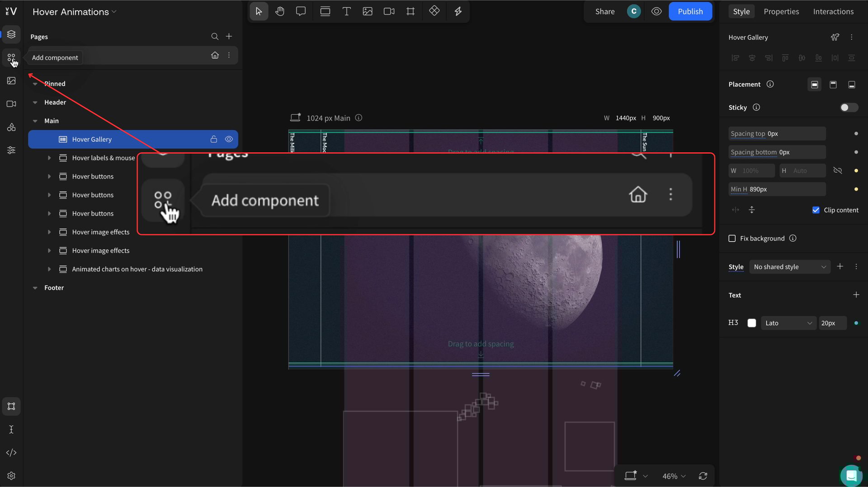The height and width of the screenshot is (487, 868).
Task: Add a new shared style
Action: click(840, 267)
